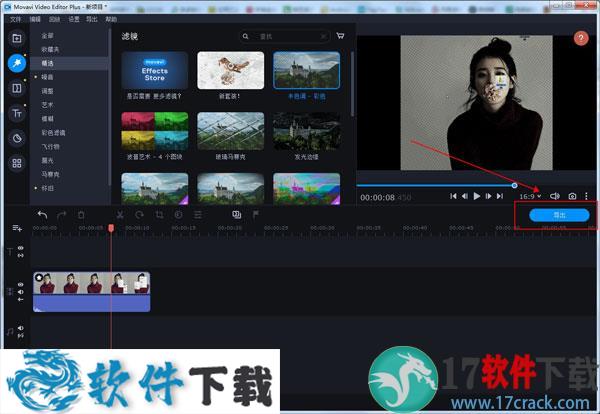This screenshot has width=600, height=414.
Task: Select the 马赛克 filter category
Action: point(50,174)
